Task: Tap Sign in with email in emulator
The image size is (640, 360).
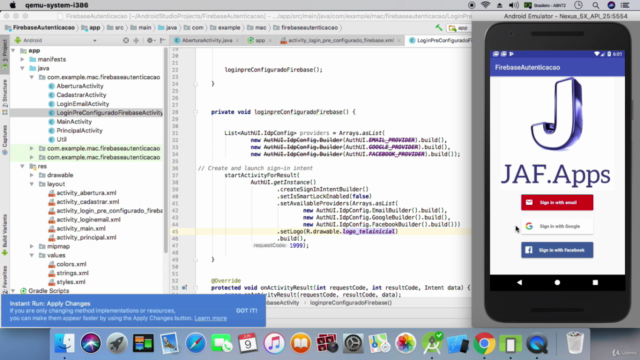Action: click(557, 202)
